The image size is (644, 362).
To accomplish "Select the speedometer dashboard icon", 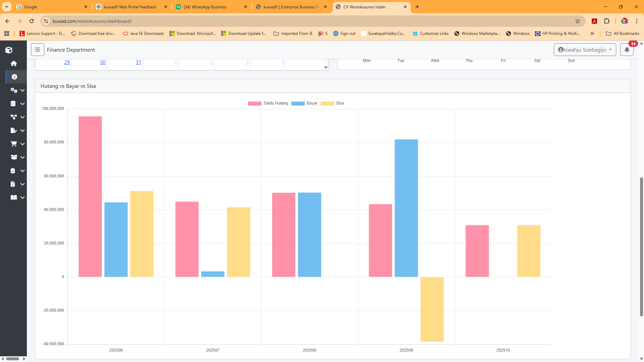I will click(14, 77).
